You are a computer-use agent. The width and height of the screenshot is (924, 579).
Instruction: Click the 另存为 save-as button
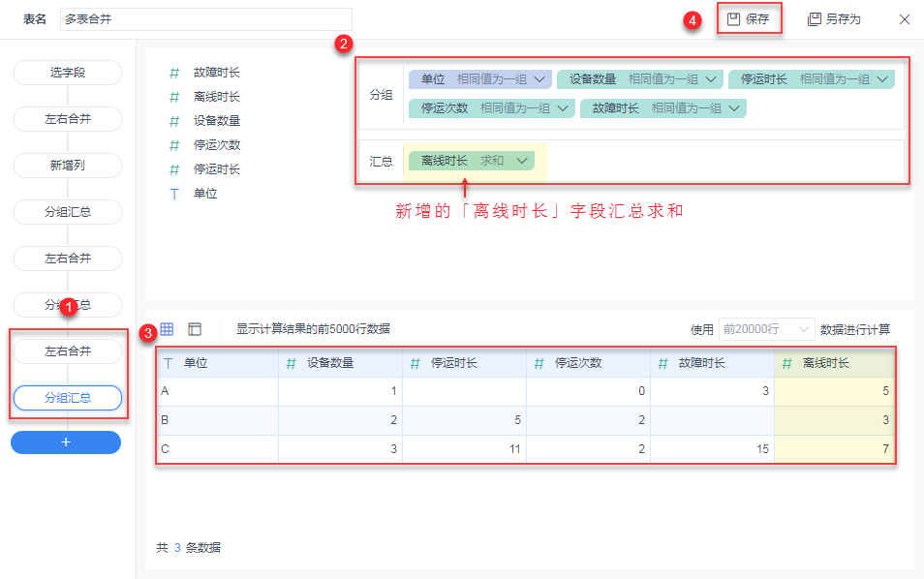tap(833, 19)
